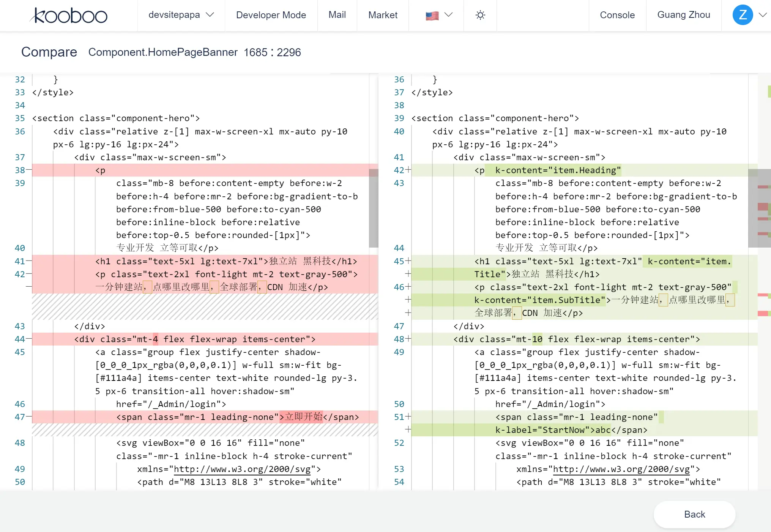771x532 pixels.
Task: Click the Guang Zhou server label
Action: tap(683, 15)
